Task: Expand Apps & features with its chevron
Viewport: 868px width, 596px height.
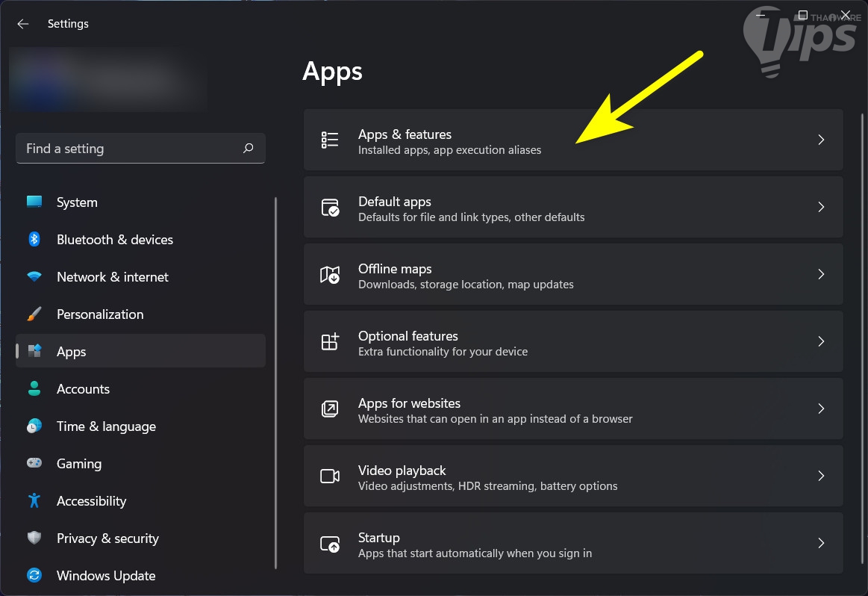Action: 821,140
